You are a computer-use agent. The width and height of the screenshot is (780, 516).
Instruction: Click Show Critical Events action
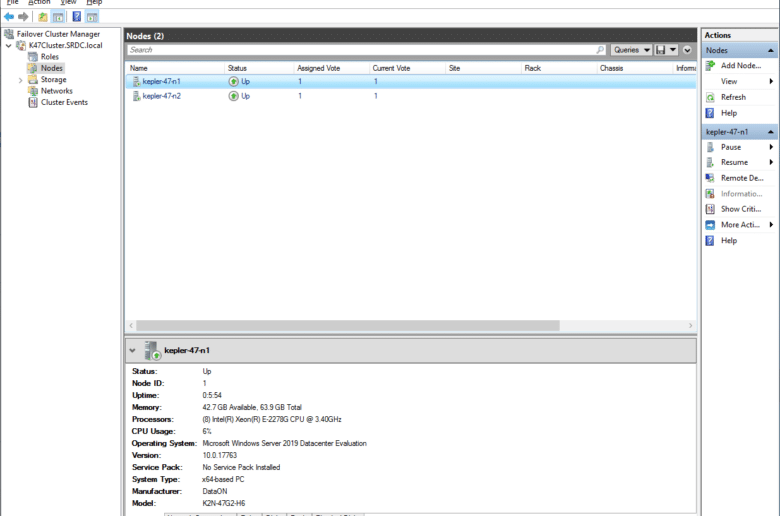pyautogui.click(x=741, y=209)
